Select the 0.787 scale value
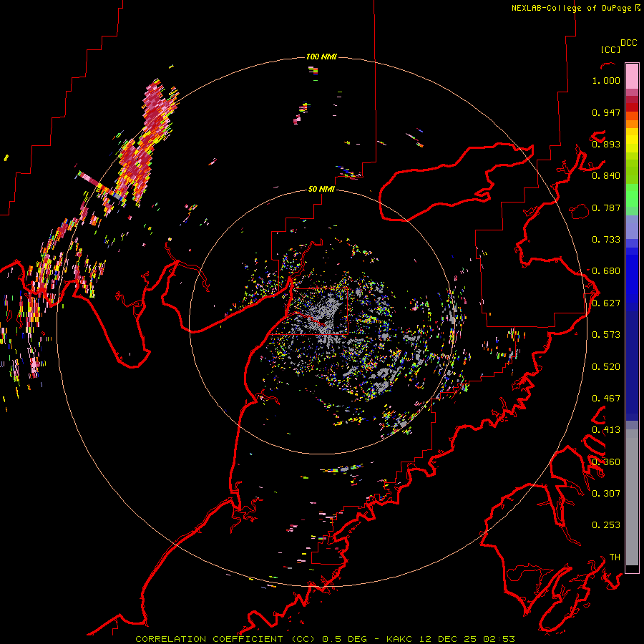 pos(606,208)
